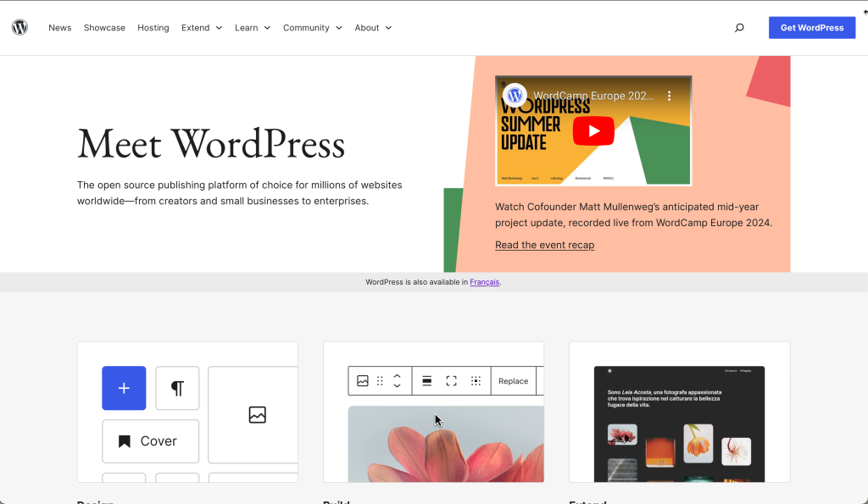Image resolution: width=868 pixels, height=504 pixels.
Task: Click the content position grid icon
Action: coord(476,380)
